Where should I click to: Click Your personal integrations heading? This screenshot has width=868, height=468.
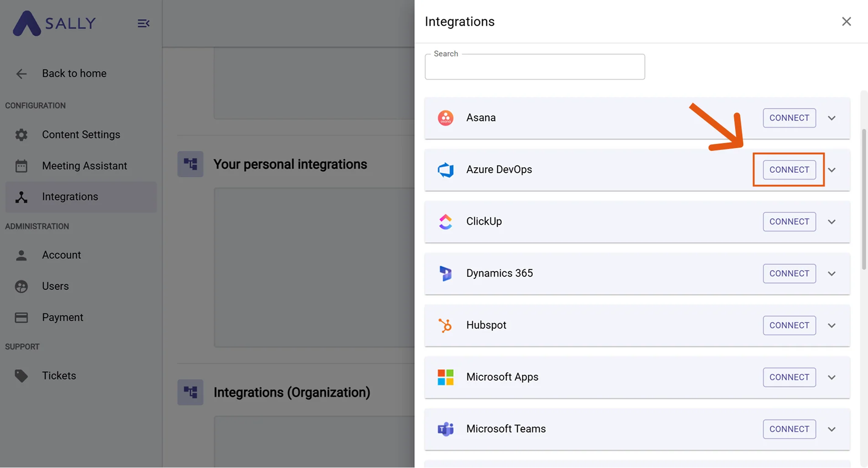[x=290, y=165]
